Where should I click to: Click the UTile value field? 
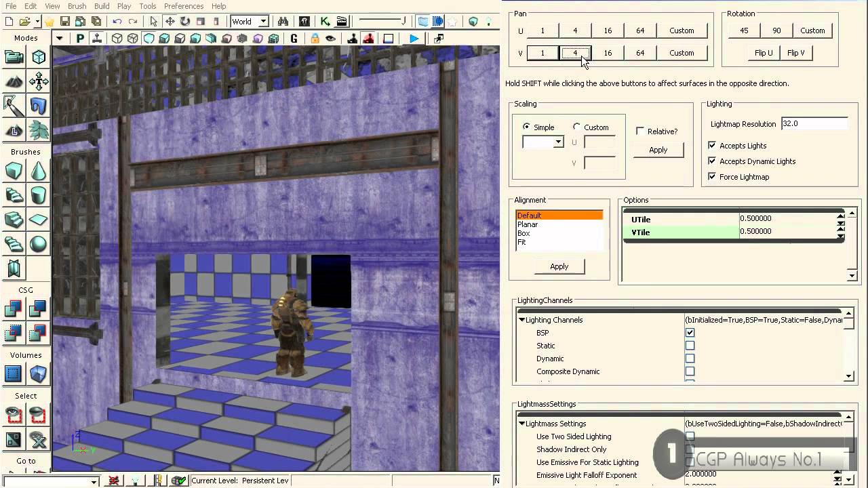click(x=787, y=218)
